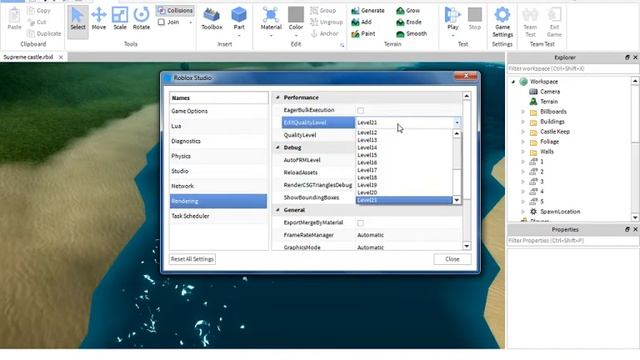Collapse the Workspace tree node
This screenshot has height=360, width=640.
[x=513, y=82]
